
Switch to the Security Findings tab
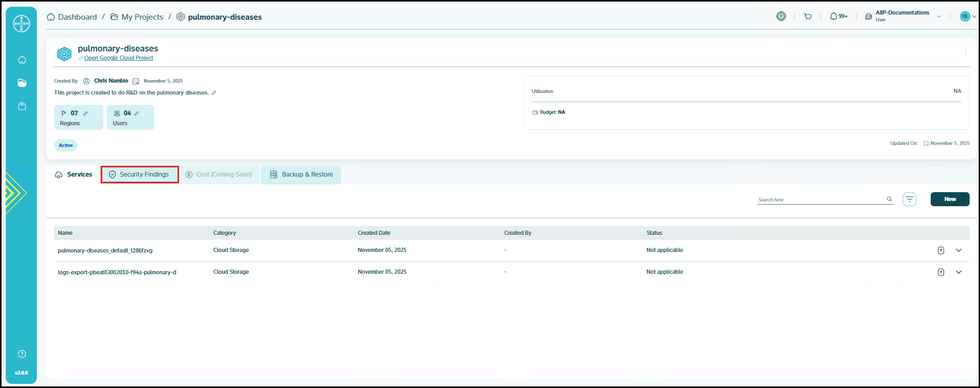pyautogui.click(x=140, y=175)
